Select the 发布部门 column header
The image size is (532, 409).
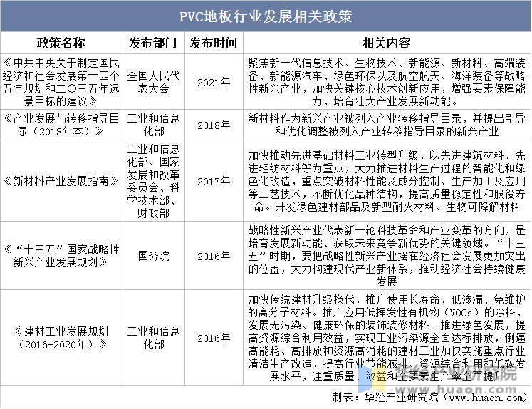pos(152,42)
